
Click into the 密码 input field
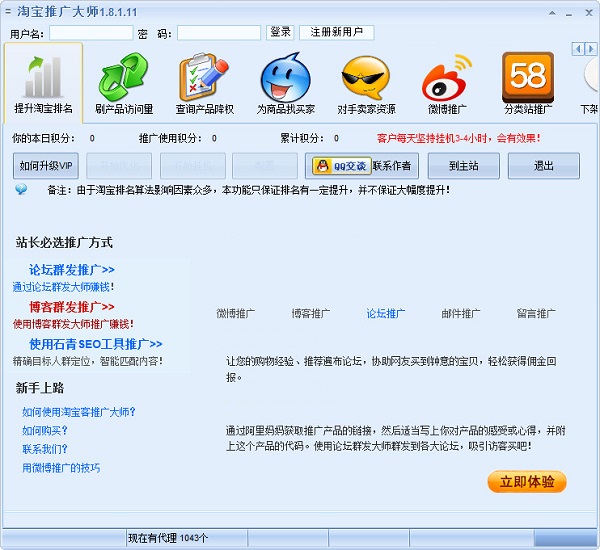coord(219,33)
